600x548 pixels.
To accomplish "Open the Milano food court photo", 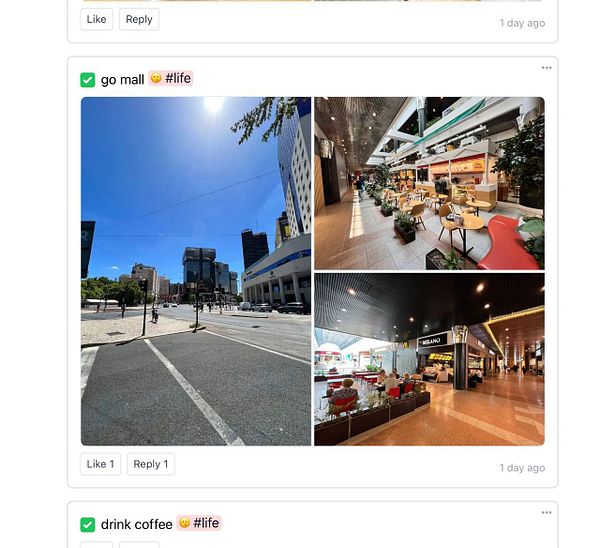I will (x=429, y=359).
